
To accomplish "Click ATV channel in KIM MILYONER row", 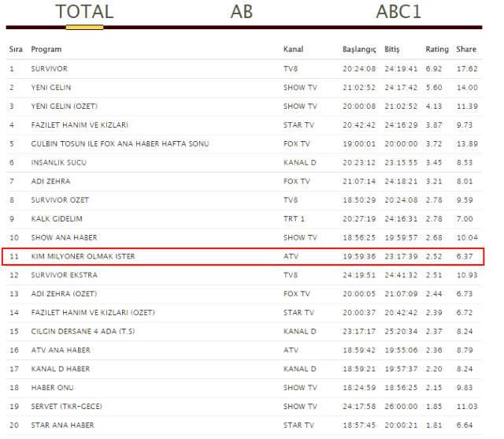I will (x=291, y=256).
